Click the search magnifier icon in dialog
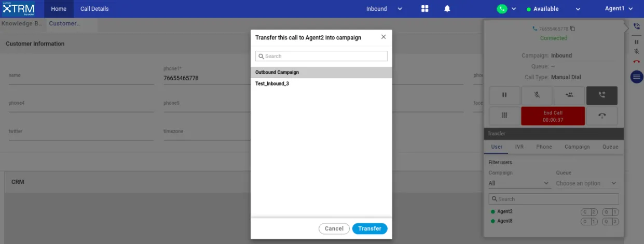The width and height of the screenshot is (644, 244). pos(261,56)
